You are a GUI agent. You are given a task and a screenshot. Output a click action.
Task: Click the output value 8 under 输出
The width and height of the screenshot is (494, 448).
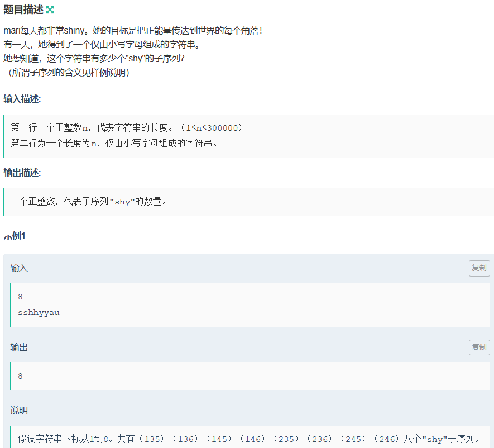point(20,376)
